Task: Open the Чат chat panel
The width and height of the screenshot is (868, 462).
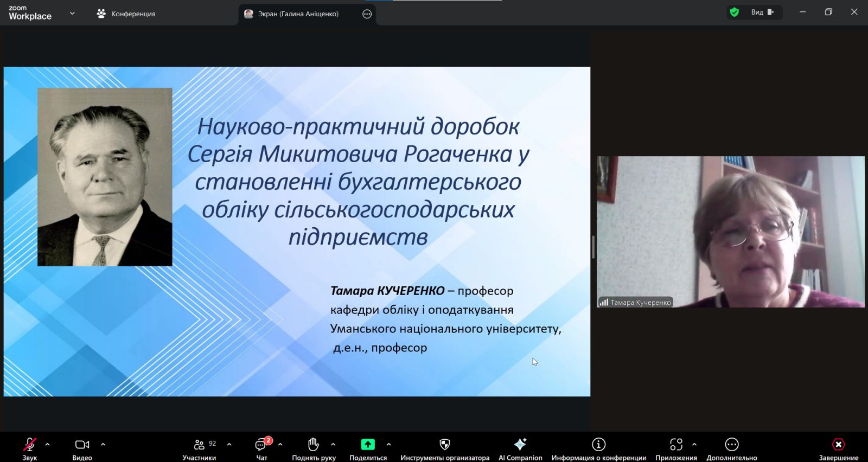Action: pyautogui.click(x=261, y=445)
